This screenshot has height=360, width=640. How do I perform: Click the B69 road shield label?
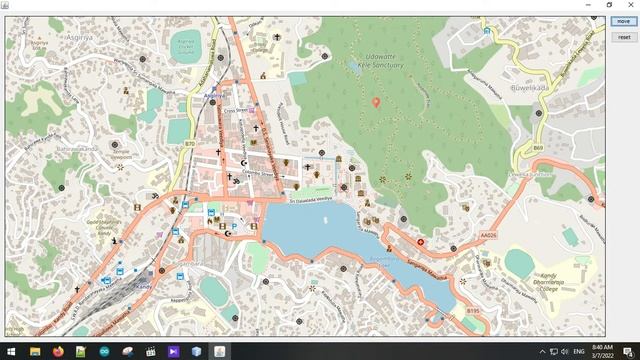(538, 147)
